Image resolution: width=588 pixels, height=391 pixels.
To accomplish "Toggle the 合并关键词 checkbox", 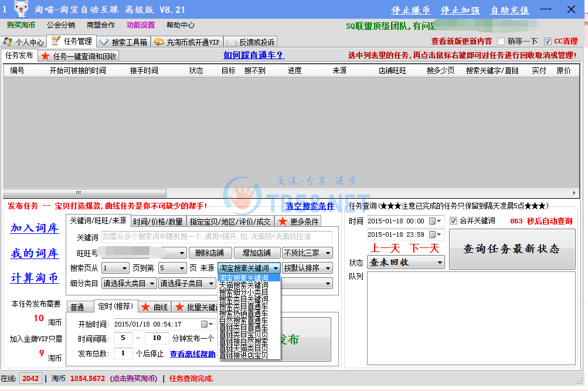I will pyautogui.click(x=453, y=221).
